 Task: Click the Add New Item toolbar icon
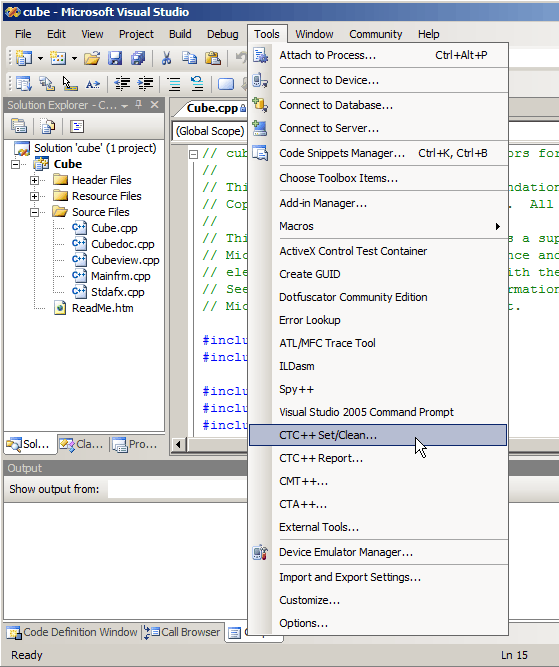pos(58,58)
